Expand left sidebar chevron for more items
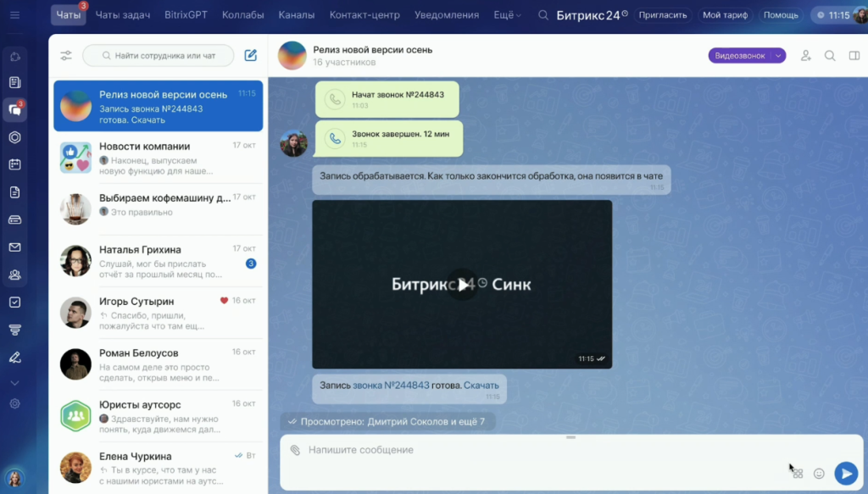Image resolution: width=868 pixels, height=494 pixels. (14, 383)
